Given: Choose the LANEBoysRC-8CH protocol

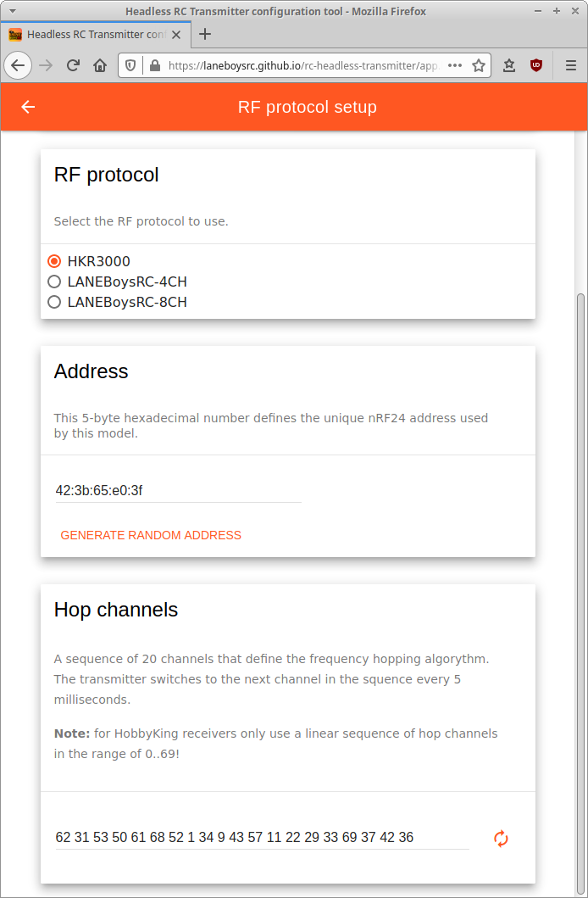Looking at the screenshot, I should click(x=54, y=302).
